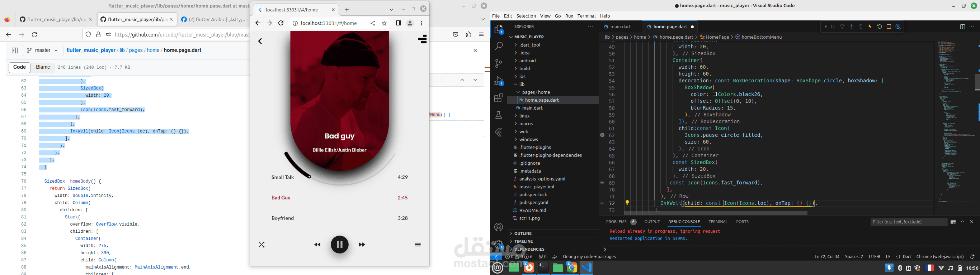The image size is (980, 275).
Task: Click Step Over in the debug toolbar
Action: tap(842, 26)
